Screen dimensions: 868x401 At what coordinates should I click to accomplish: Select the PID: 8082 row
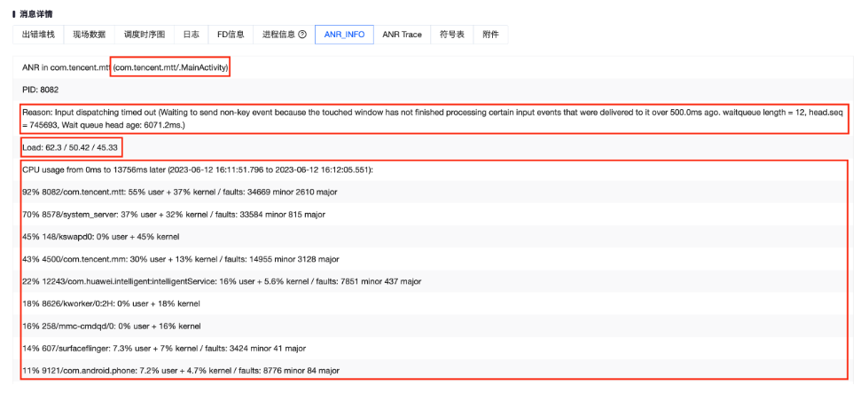tap(41, 90)
